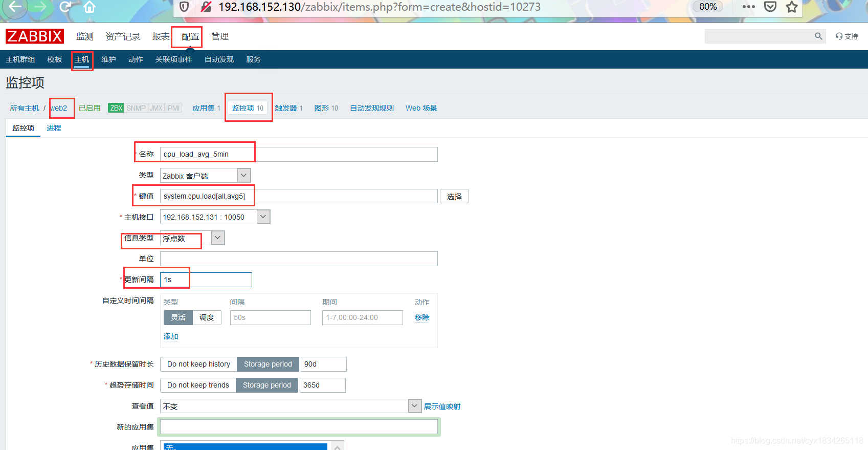The height and width of the screenshot is (450, 868).
Task: Select history Storage period option
Action: click(x=268, y=364)
